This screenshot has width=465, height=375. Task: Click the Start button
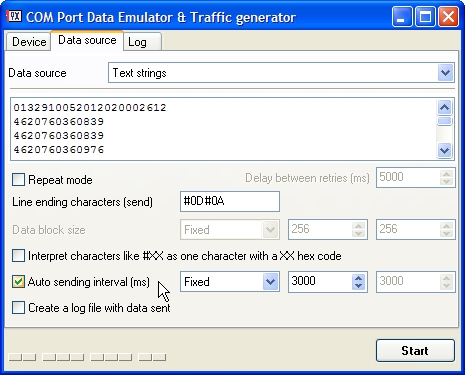(415, 350)
